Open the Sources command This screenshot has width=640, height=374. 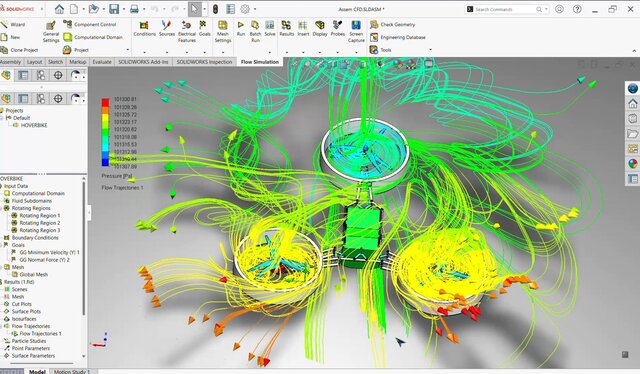tap(167, 29)
